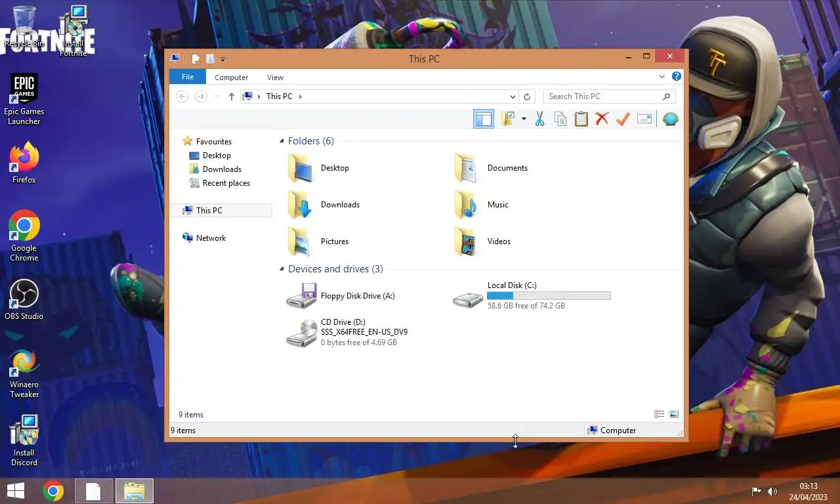Click New Folder icon in title bar
Image resolution: width=840 pixels, height=504 pixels.
coord(210,59)
